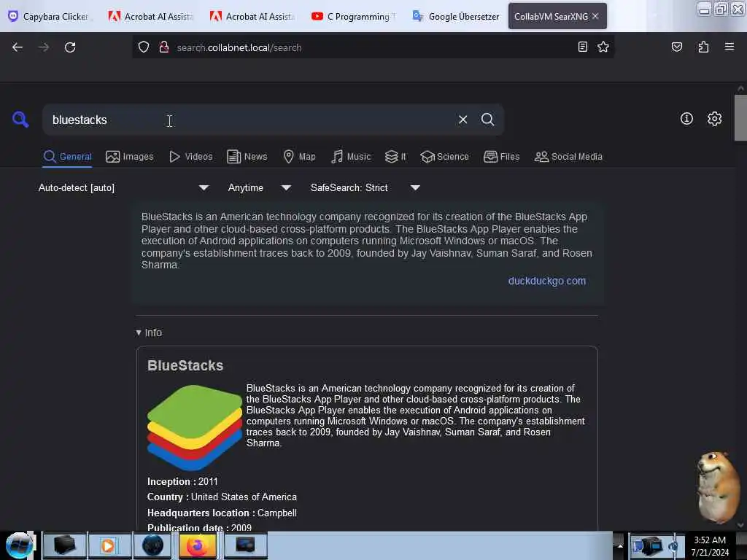Open the Firefox application menu
The image size is (747, 560).
tap(729, 47)
